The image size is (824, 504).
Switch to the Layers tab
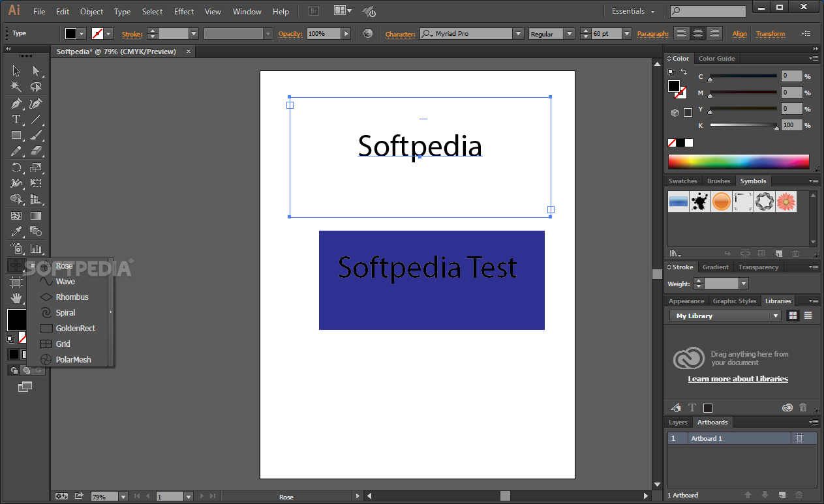[678, 422]
